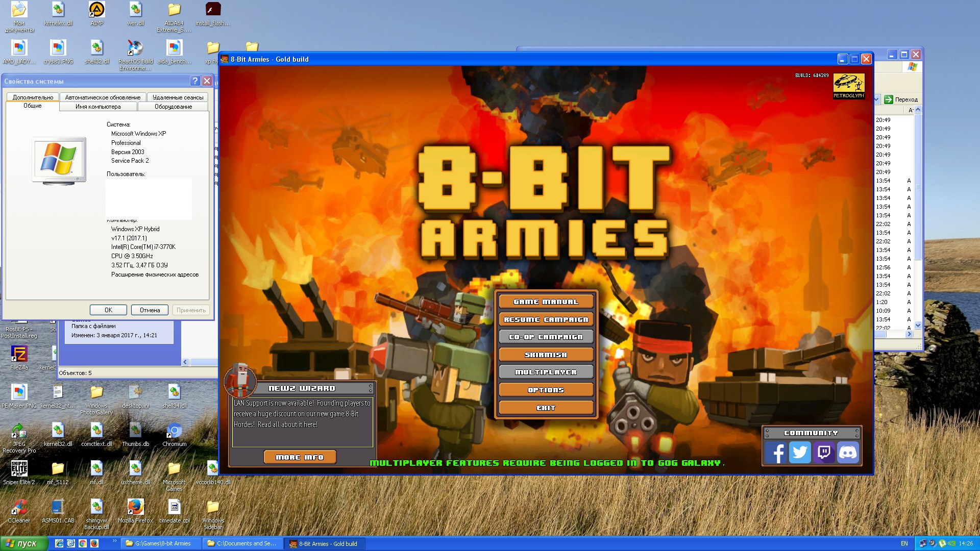Click the uTorrent tray icon
This screenshot has width=980, height=551.
coord(942,543)
